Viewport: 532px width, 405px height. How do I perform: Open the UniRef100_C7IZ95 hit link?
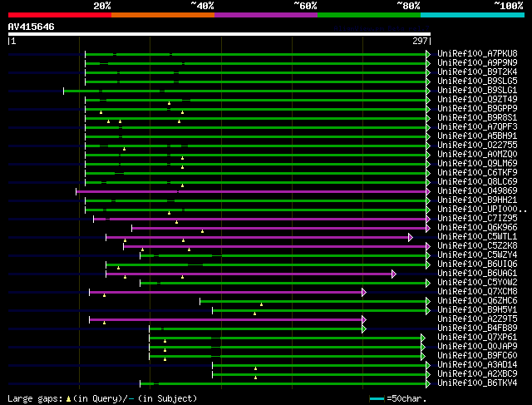477,219
